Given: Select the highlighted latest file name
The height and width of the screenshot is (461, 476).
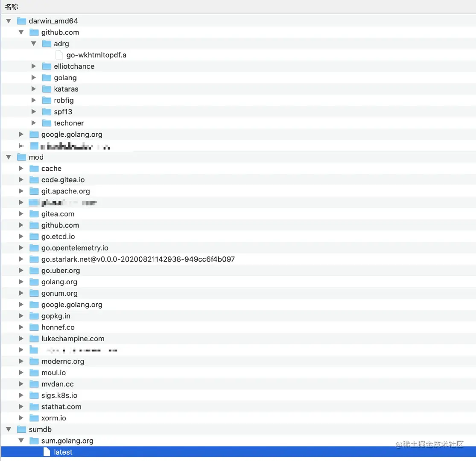Looking at the screenshot, I should (x=63, y=452).
